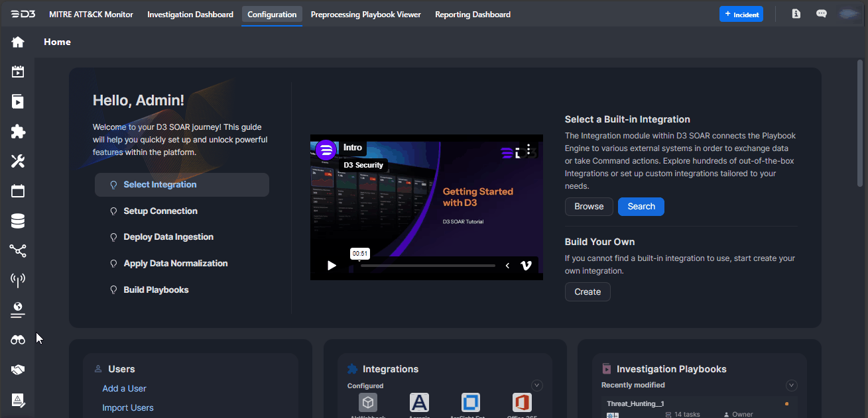Click the Browse integrations button

[589, 207]
